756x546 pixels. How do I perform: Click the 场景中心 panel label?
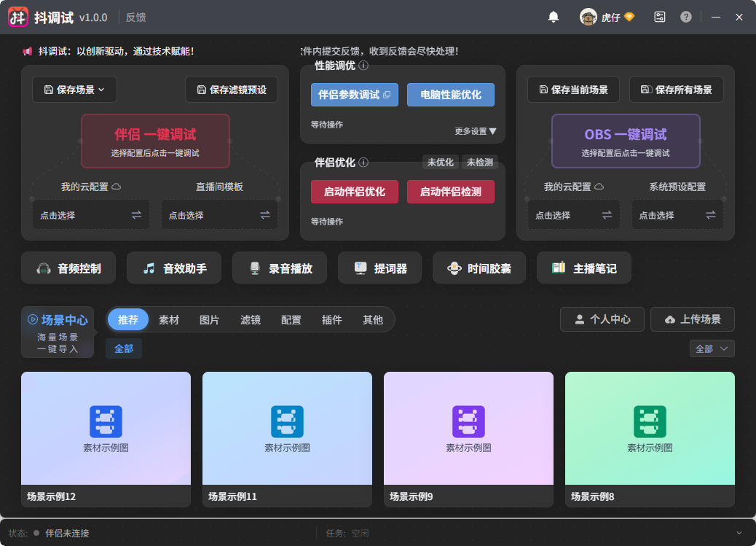coord(65,319)
